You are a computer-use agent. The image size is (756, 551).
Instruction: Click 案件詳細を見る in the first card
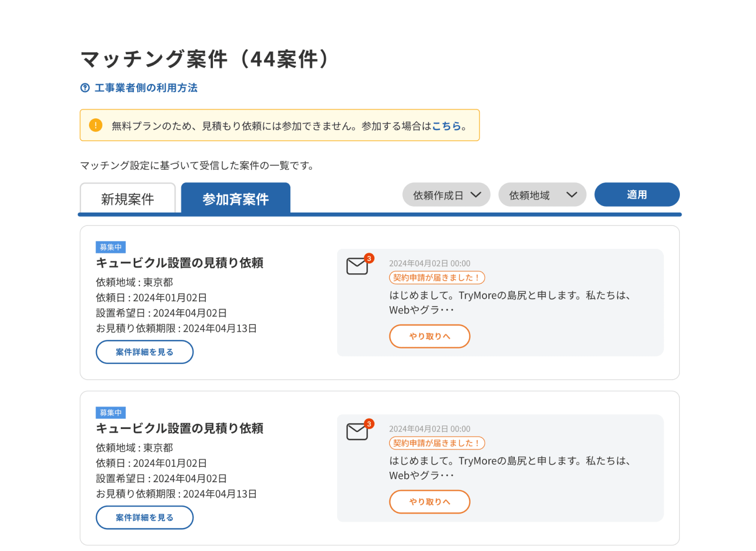tap(144, 352)
